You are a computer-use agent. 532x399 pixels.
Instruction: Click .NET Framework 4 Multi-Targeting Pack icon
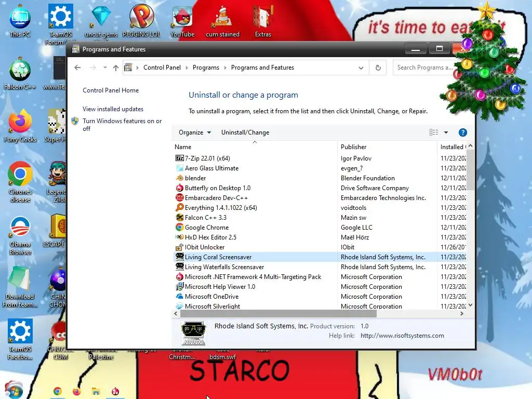coord(179,276)
